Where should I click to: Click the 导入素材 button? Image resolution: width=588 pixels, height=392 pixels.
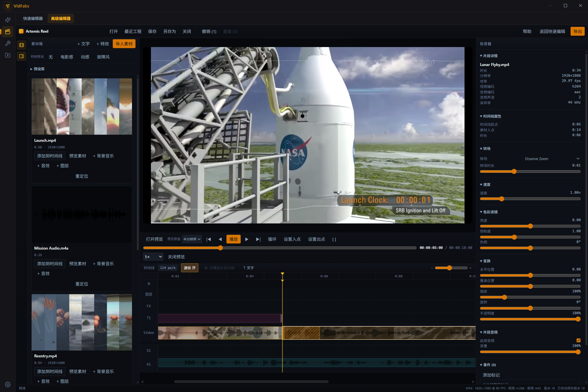pyautogui.click(x=124, y=44)
